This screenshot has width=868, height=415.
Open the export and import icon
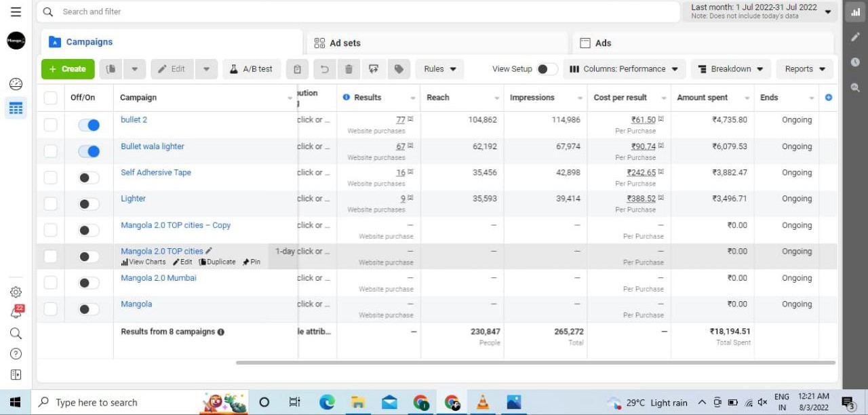[x=374, y=68]
